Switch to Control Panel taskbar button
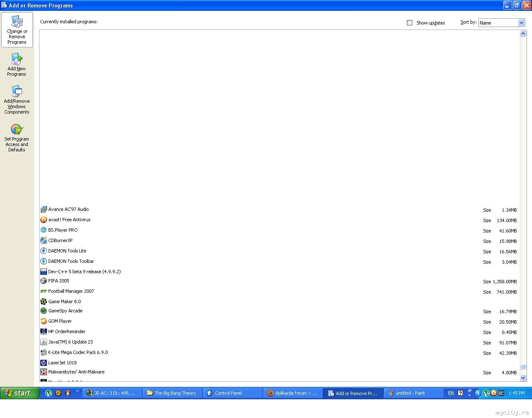This screenshot has height=418, width=532. (233, 393)
